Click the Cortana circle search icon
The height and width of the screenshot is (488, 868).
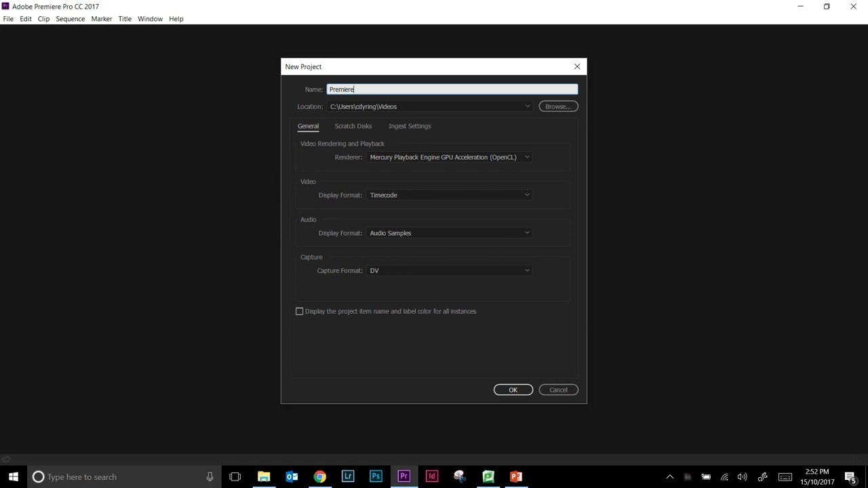click(39, 476)
